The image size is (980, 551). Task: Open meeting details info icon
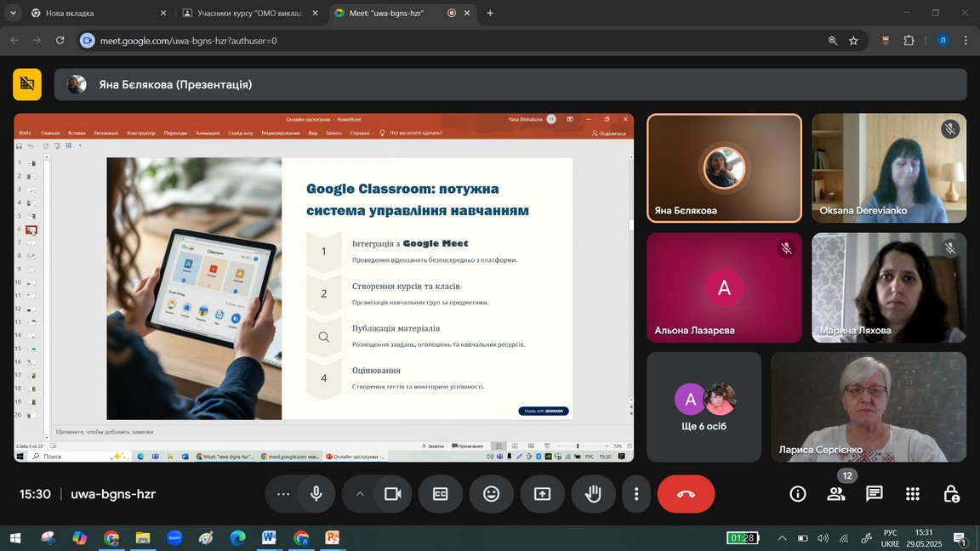tap(797, 493)
